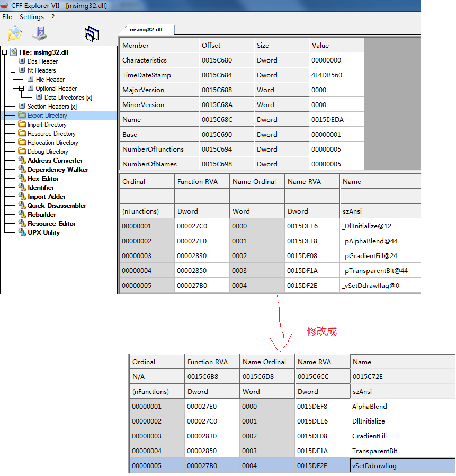The width and height of the screenshot is (456, 476).
Task: Click Function RVA cell 000027C0 in upper table
Action: coord(202,226)
